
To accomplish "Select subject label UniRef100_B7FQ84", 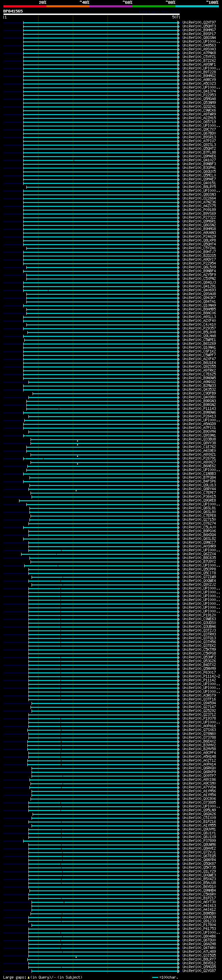I will 199,477.
